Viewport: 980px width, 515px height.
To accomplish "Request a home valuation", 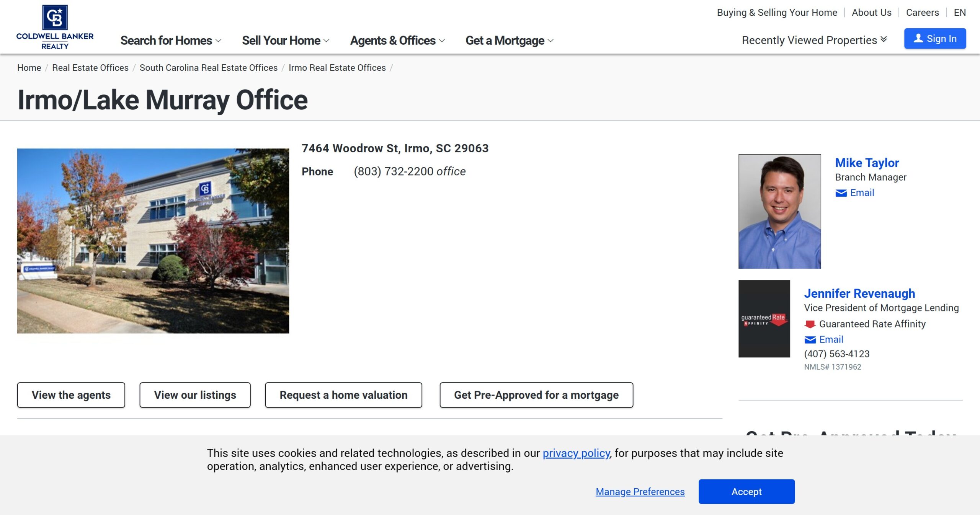I will pyautogui.click(x=343, y=395).
